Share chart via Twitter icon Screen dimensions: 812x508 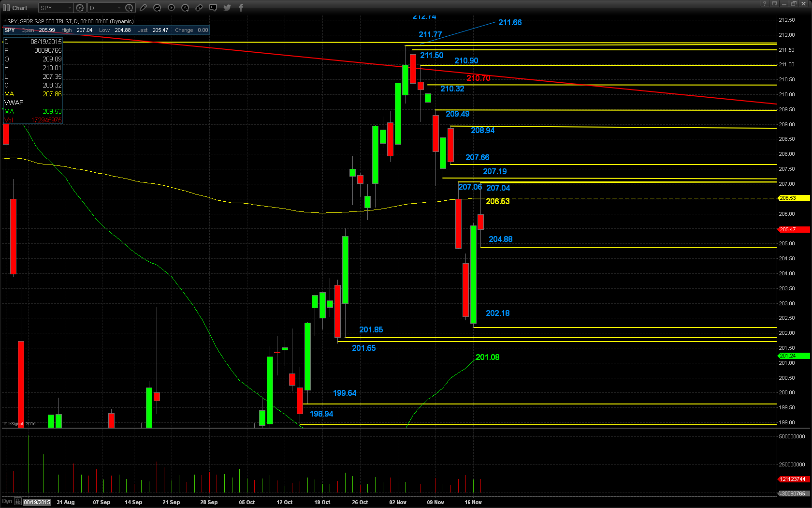tap(227, 8)
